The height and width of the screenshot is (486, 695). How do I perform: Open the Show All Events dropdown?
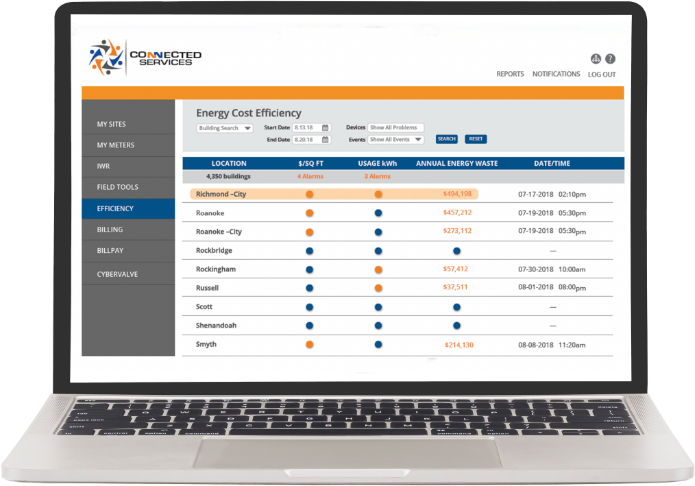pyautogui.click(x=396, y=140)
